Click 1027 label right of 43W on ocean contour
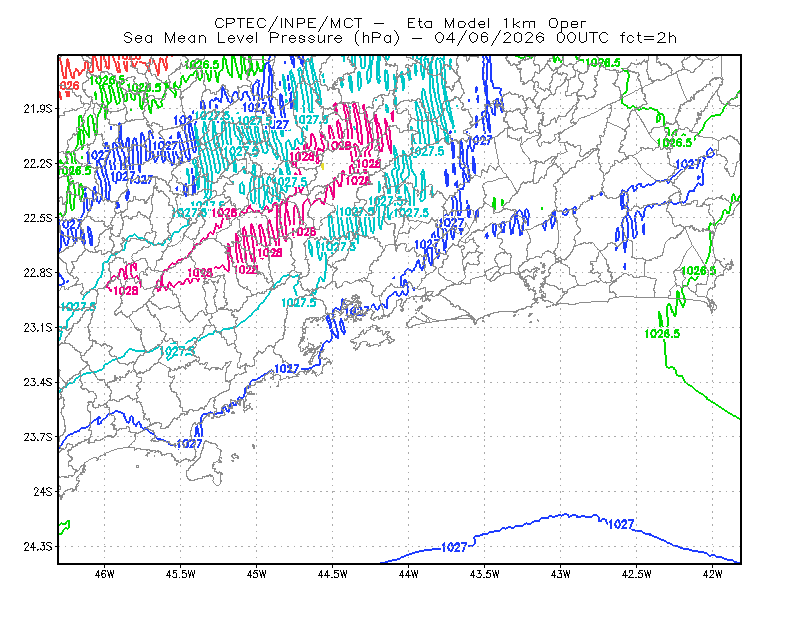800x618 pixels. 621,524
